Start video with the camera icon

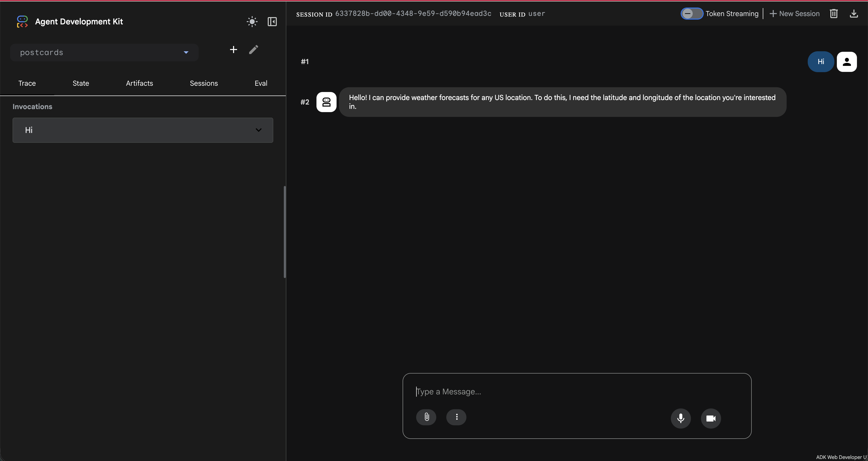click(x=711, y=418)
